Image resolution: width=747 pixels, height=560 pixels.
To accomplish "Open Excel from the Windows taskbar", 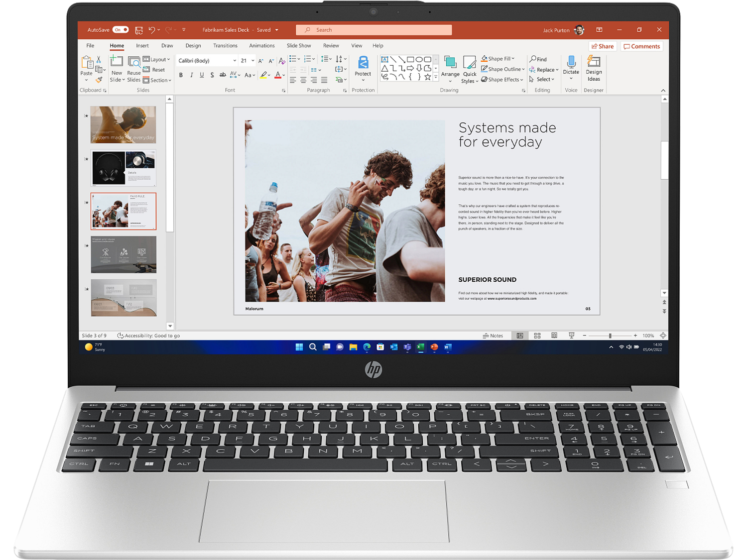I will tap(421, 347).
